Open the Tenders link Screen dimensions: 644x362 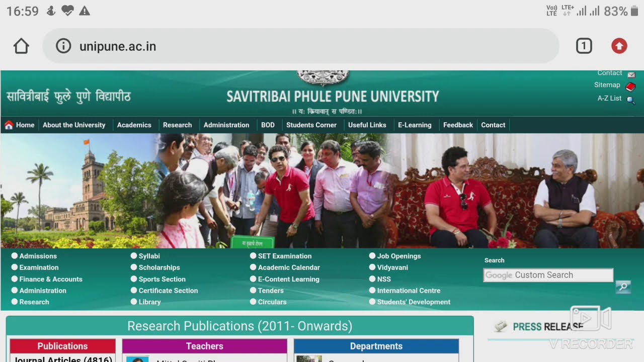271,291
